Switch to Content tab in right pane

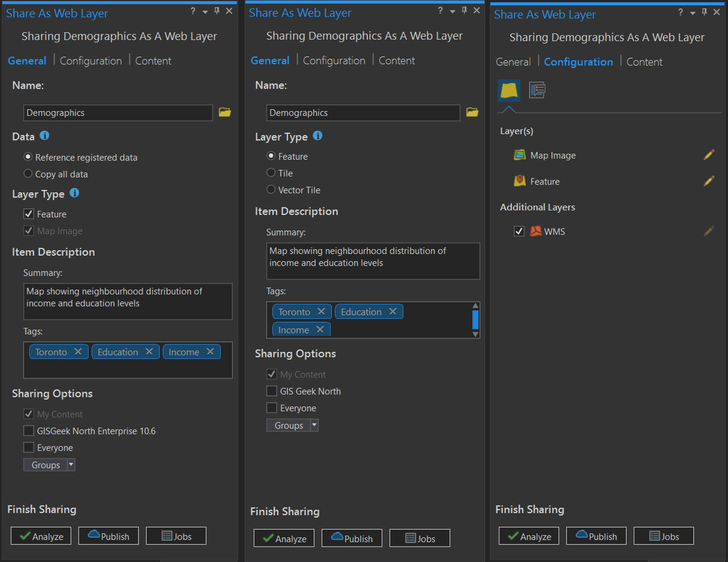pyautogui.click(x=644, y=62)
